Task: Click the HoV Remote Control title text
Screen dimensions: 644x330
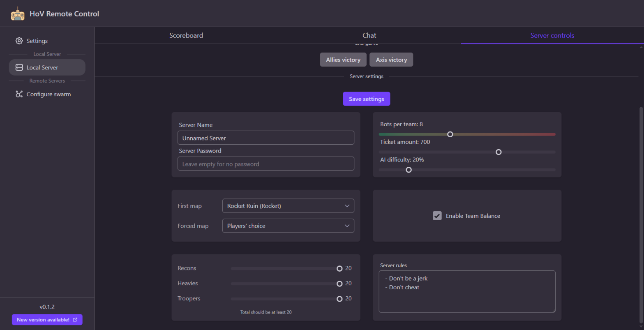Action: click(65, 14)
